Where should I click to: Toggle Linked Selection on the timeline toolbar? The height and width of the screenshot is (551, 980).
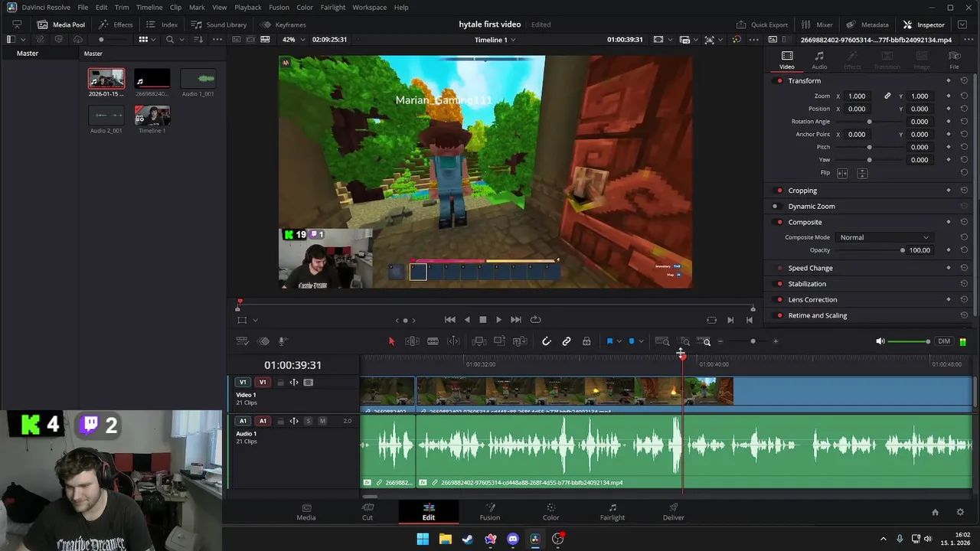coord(567,341)
